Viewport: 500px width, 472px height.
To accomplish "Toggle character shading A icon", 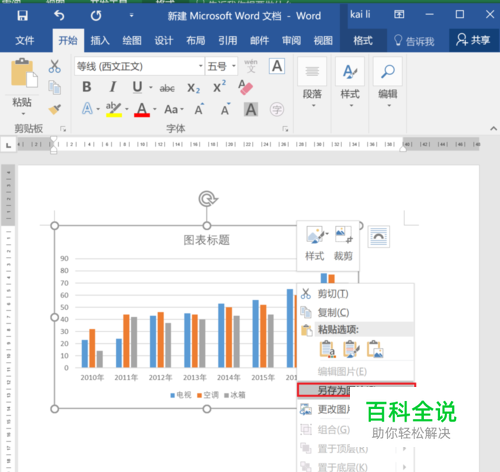I will point(251,109).
